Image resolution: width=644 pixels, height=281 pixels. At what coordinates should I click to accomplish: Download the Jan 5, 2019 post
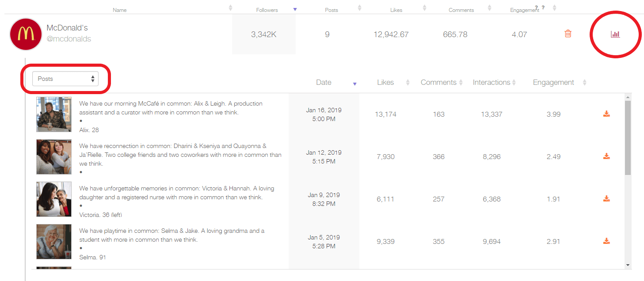tap(606, 241)
